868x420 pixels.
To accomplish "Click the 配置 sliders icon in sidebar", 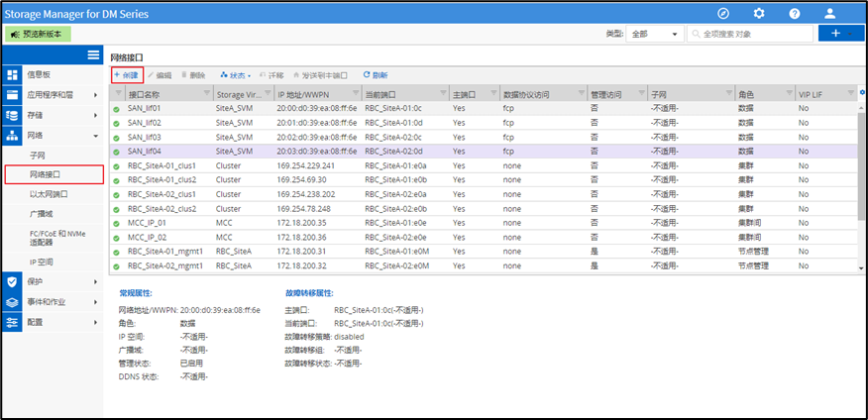I will (x=13, y=323).
